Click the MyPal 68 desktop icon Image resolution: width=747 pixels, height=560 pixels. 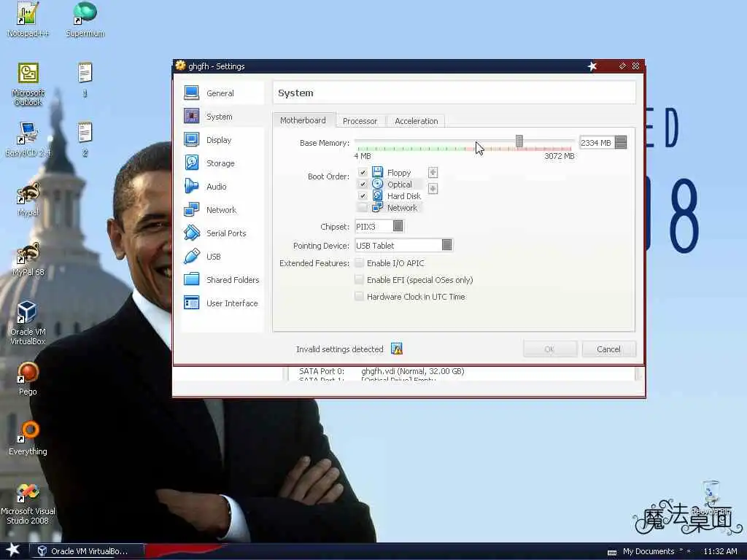(28, 260)
